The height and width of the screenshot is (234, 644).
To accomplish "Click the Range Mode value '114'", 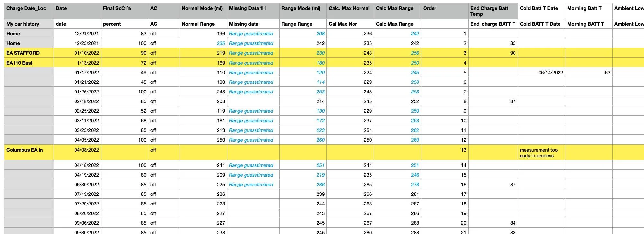I will coord(303,82).
